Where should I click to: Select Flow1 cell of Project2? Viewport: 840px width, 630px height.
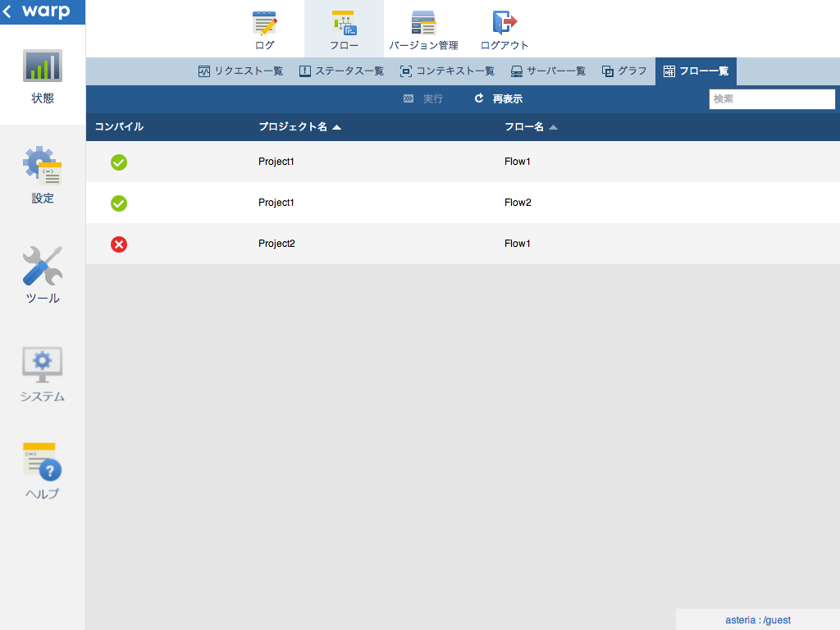(x=517, y=244)
